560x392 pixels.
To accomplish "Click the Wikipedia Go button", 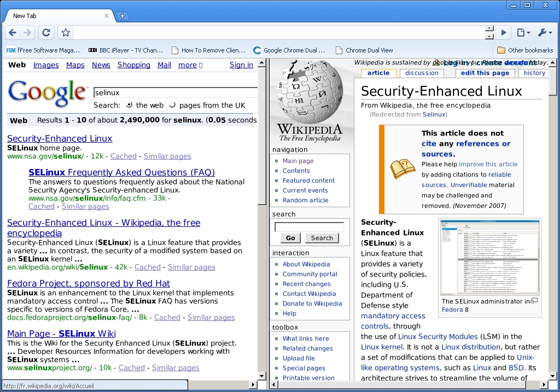I will point(290,238).
